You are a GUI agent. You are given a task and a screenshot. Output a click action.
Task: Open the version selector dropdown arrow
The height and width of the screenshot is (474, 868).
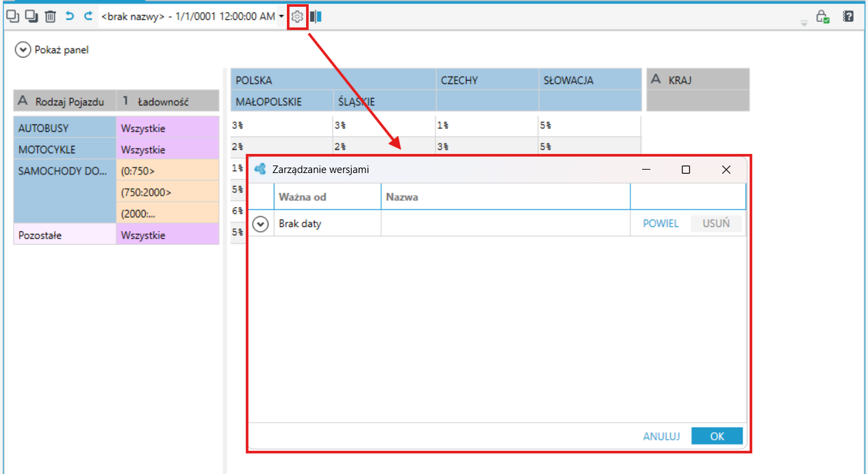click(x=281, y=16)
